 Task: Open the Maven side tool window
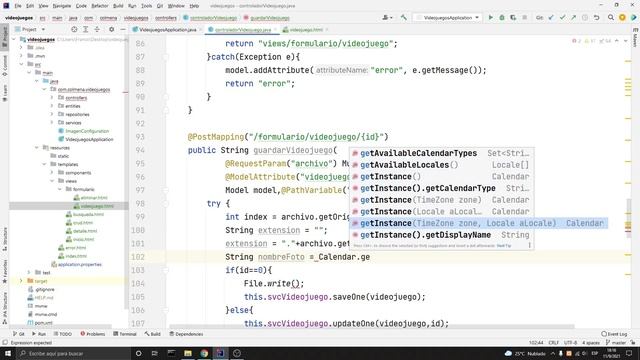pos(635,38)
